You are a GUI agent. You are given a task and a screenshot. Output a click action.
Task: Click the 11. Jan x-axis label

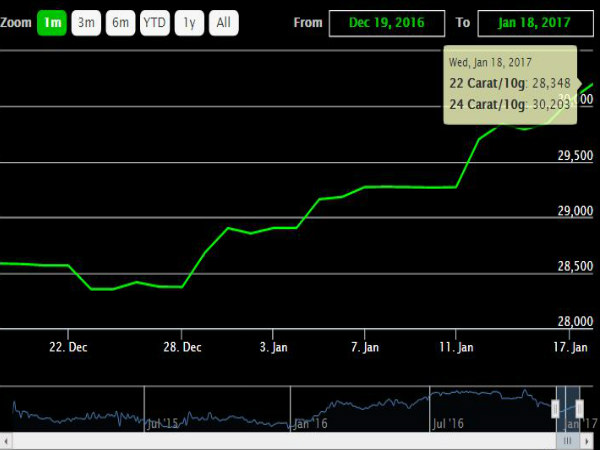(x=456, y=347)
